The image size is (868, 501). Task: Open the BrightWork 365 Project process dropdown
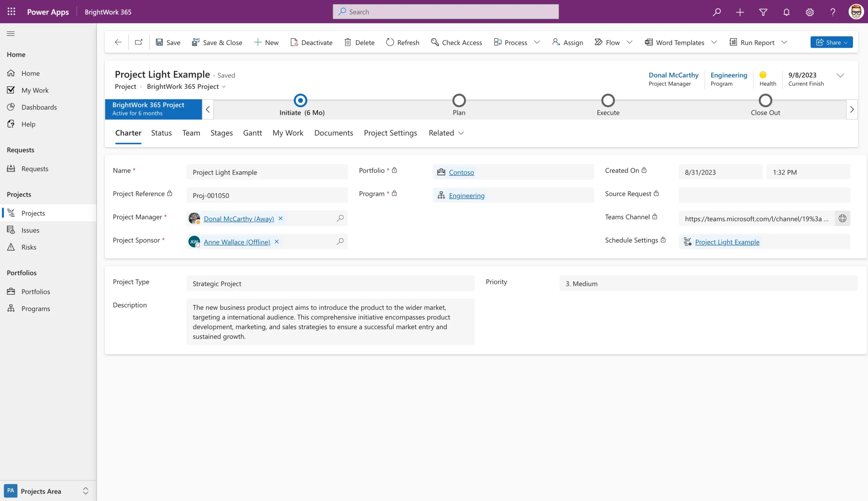coord(224,87)
